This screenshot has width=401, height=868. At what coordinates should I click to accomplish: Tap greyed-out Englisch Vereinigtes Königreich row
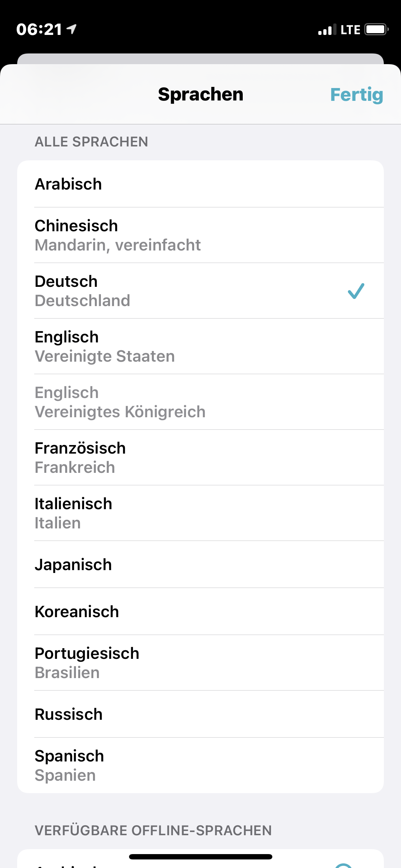click(200, 402)
